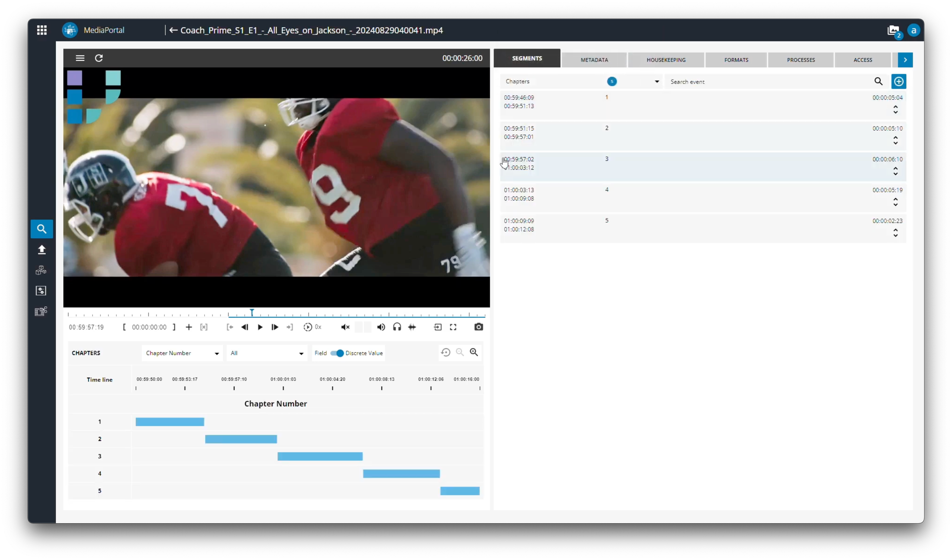This screenshot has height=560, width=952.
Task: Add new event with circled plus button
Action: 899,81
